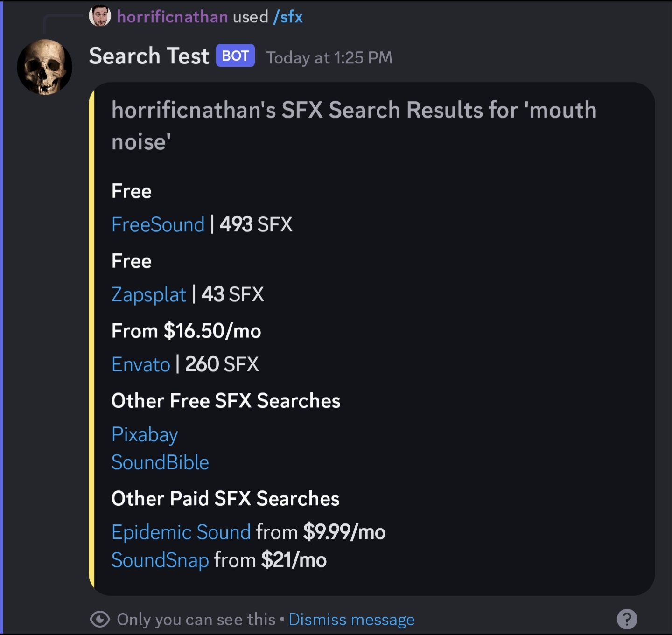
Task: Click the skull avatar of Search Test bot
Action: pos(44,67)
